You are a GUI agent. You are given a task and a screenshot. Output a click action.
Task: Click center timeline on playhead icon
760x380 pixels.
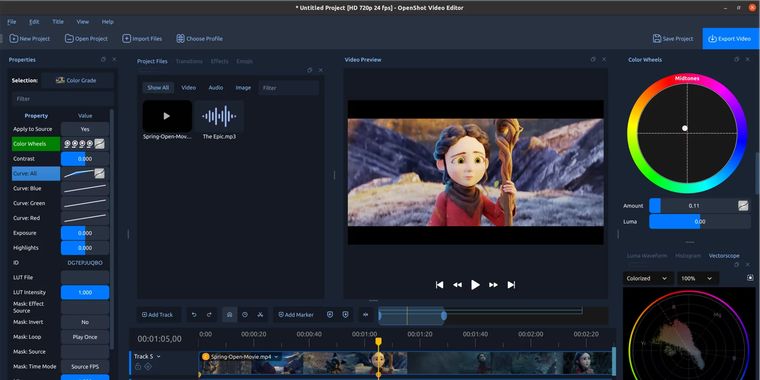click(x=365, y=315)
